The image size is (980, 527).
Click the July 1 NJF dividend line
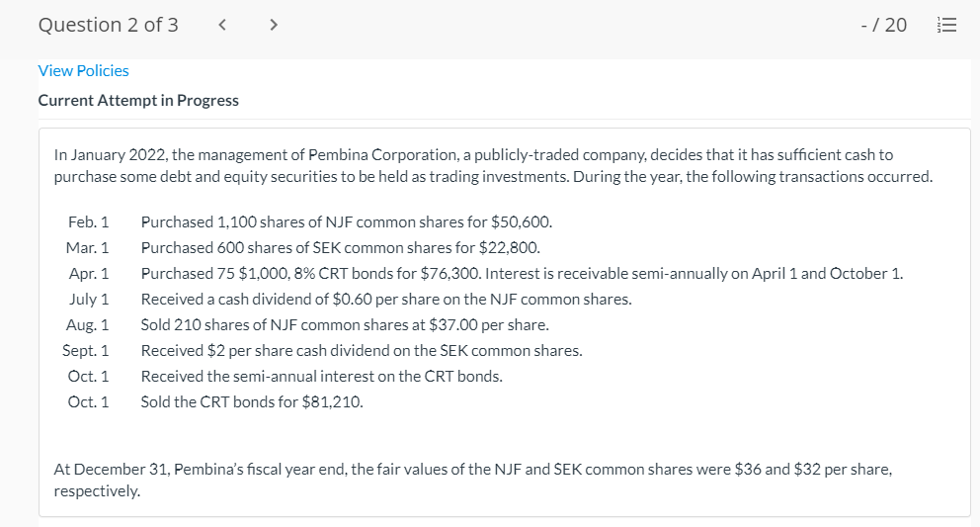(x=386, y=299)
